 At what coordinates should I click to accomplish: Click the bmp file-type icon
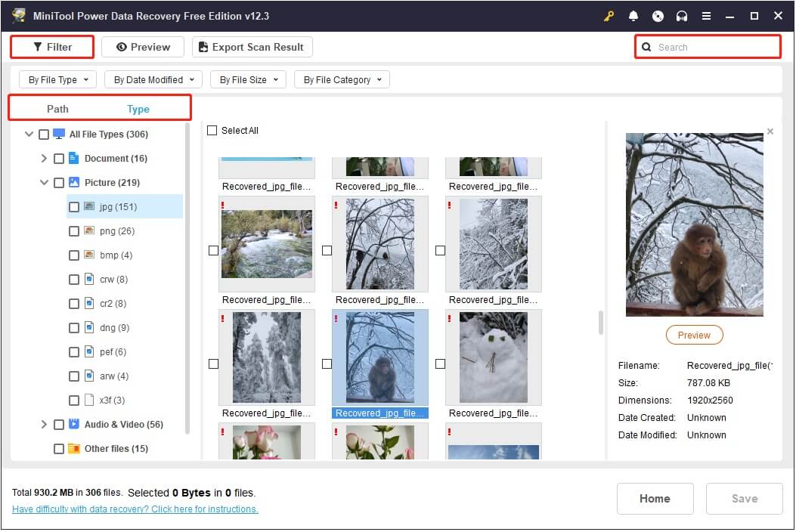point(89,255)
